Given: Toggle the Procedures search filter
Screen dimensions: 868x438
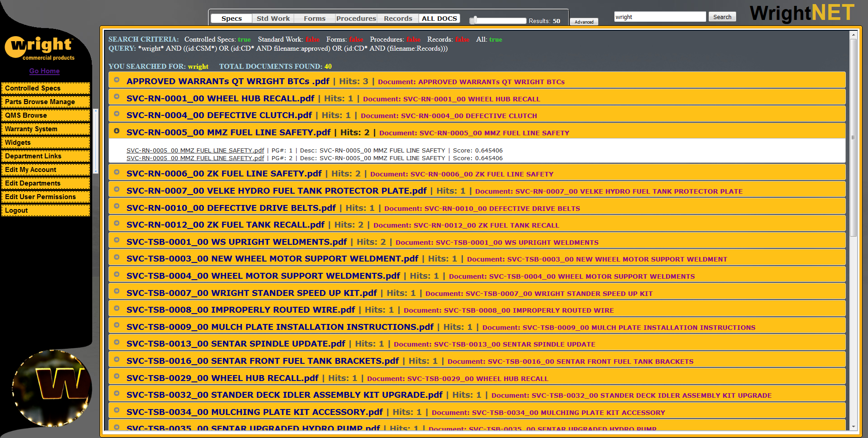Looking at the screenshot, I should tap(356, 19).
